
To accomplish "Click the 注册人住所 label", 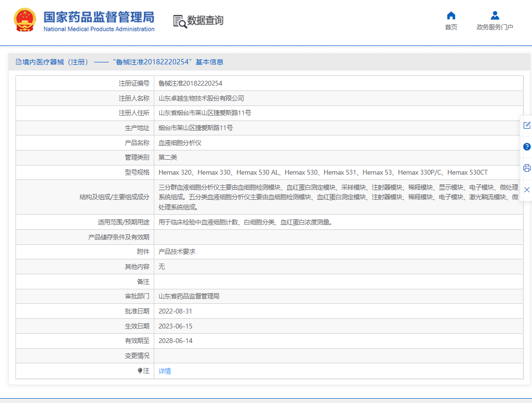I will (134, 113).
